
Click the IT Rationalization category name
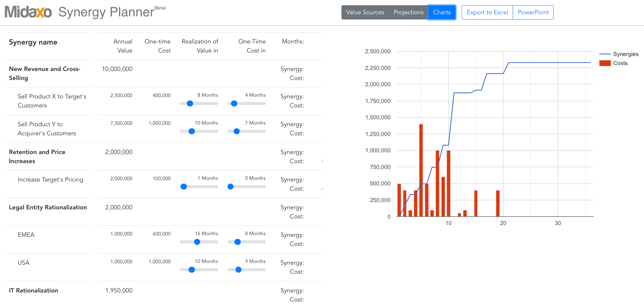pos(34,290)
